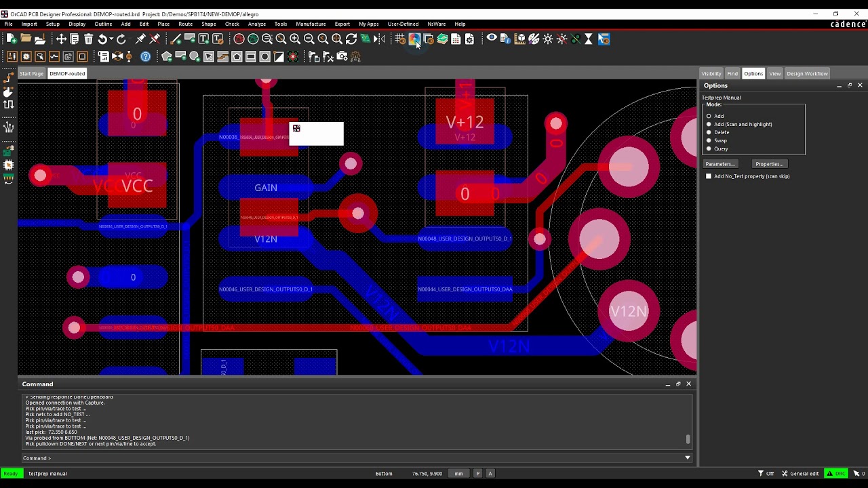The width and height of the screenshot is (868, 488).
Task: Click the blue Help question mark icon
Action: (145, 56)
